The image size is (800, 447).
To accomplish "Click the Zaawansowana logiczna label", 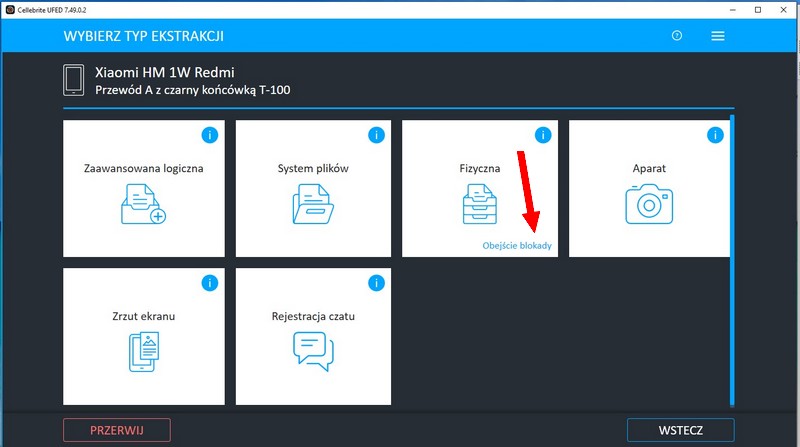I will pyautogui.click(x=143, y=168).
